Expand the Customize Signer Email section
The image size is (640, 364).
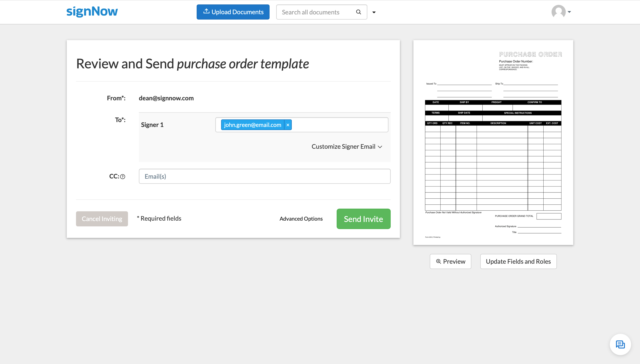(347, 146)
